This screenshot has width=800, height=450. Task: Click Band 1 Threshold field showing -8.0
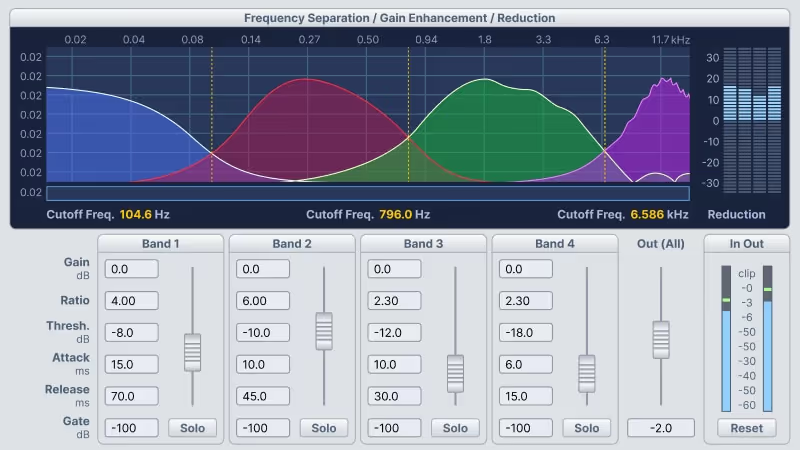point(132,332)
